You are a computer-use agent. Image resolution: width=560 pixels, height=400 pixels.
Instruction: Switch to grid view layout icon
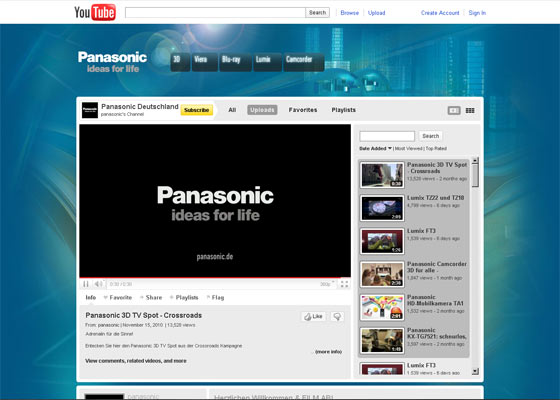[470, 111]
